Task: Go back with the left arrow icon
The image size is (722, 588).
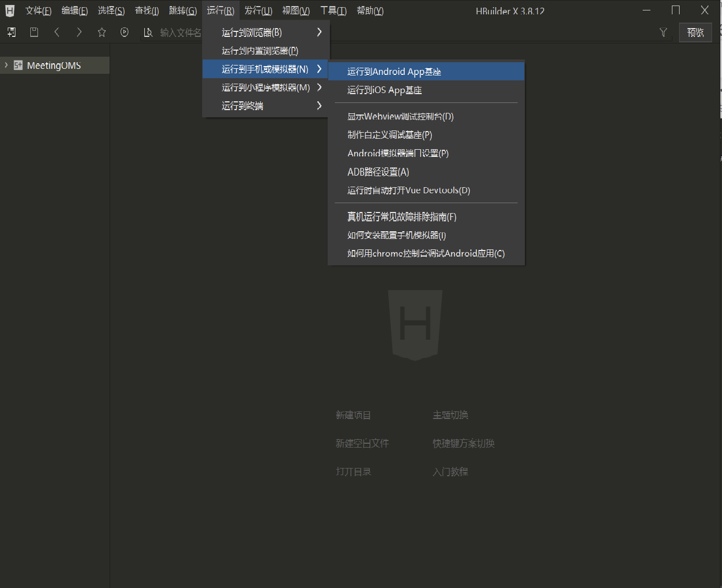Action: 57,32
